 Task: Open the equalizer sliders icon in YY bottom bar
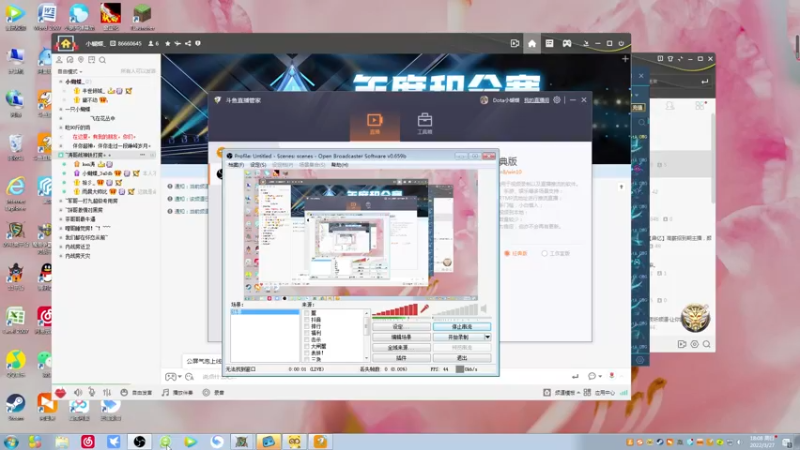[107, 392]
